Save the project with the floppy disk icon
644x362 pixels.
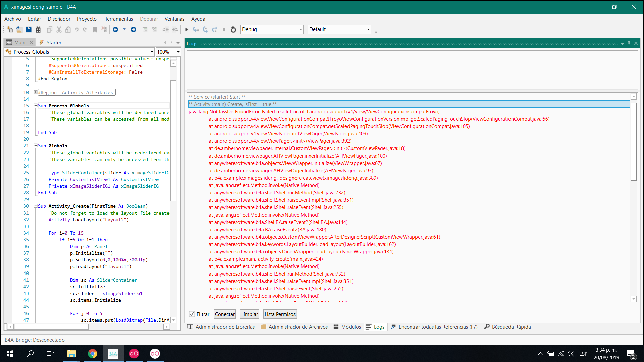click(29, 29)
